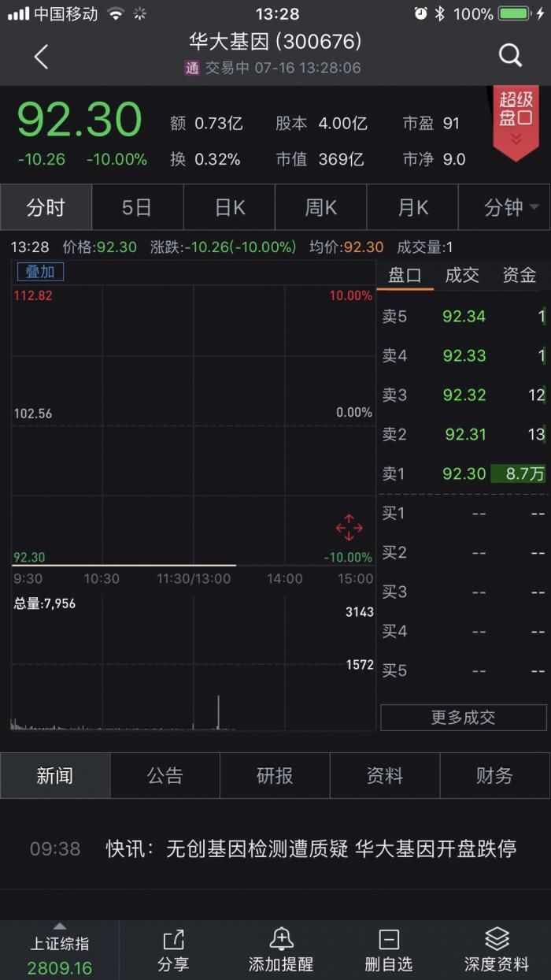Viewport: 551px width, 980px height.
Task: Tap the 股本 4.00亿 value
Action: pos(321,124)
